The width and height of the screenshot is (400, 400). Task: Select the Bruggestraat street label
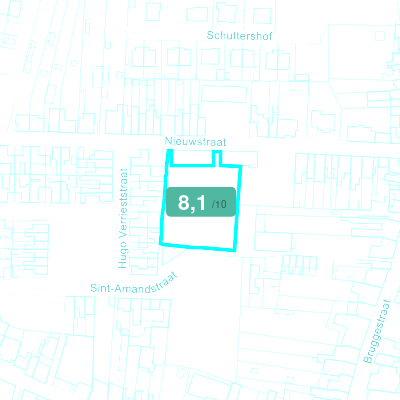point(377,331)
